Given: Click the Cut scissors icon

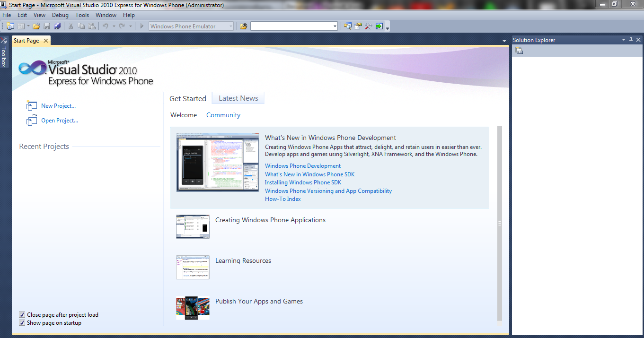Looking at the screenshot, I should [71, 26].
